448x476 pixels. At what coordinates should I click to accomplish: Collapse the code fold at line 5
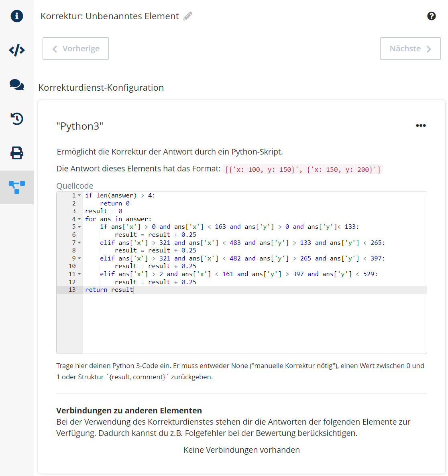(79, 227)
